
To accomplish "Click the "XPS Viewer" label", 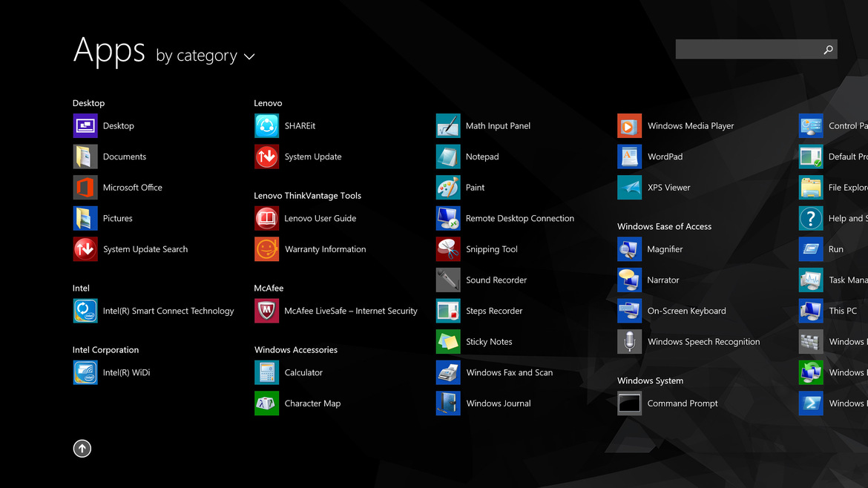I will point(668,188).
